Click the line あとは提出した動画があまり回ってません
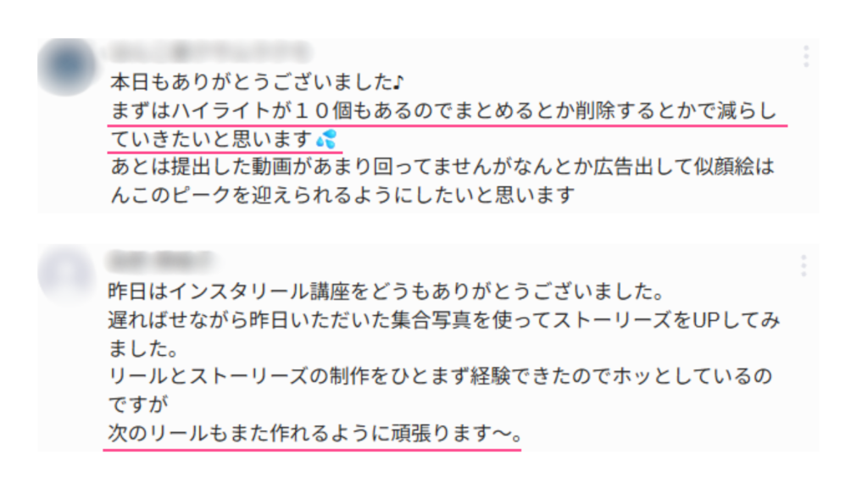The height and width of the screenshot is (488, 868). (x=442, y=167)
